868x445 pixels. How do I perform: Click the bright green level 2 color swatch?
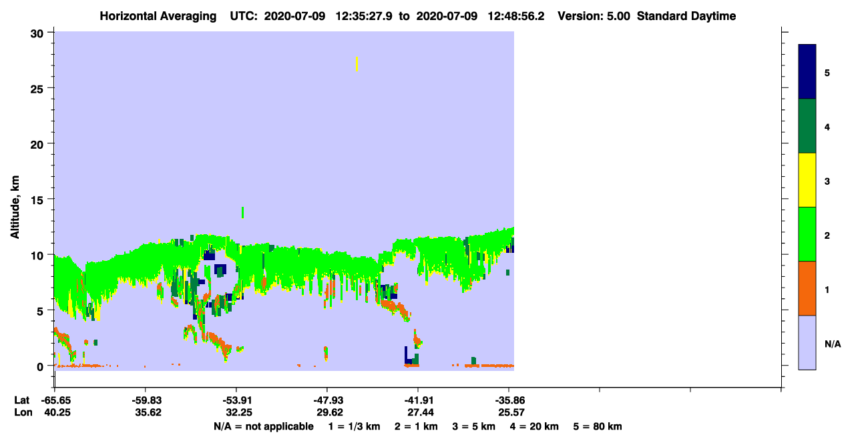click(807, 234)
